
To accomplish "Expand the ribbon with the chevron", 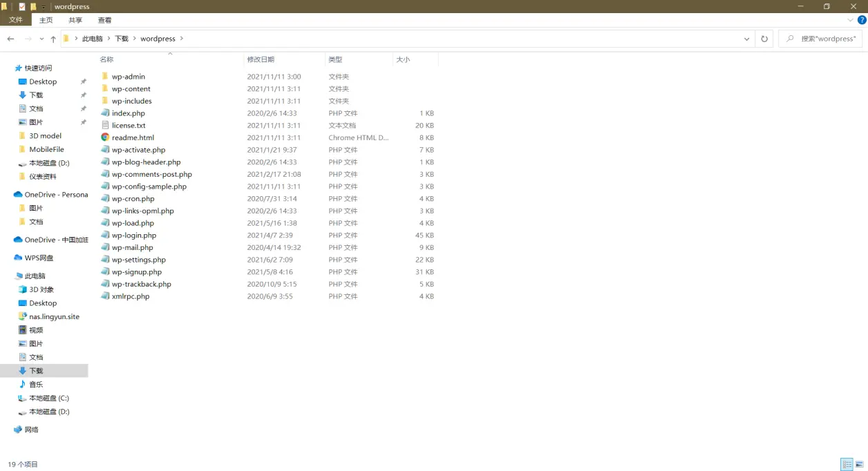I will (x=851, y=20).
